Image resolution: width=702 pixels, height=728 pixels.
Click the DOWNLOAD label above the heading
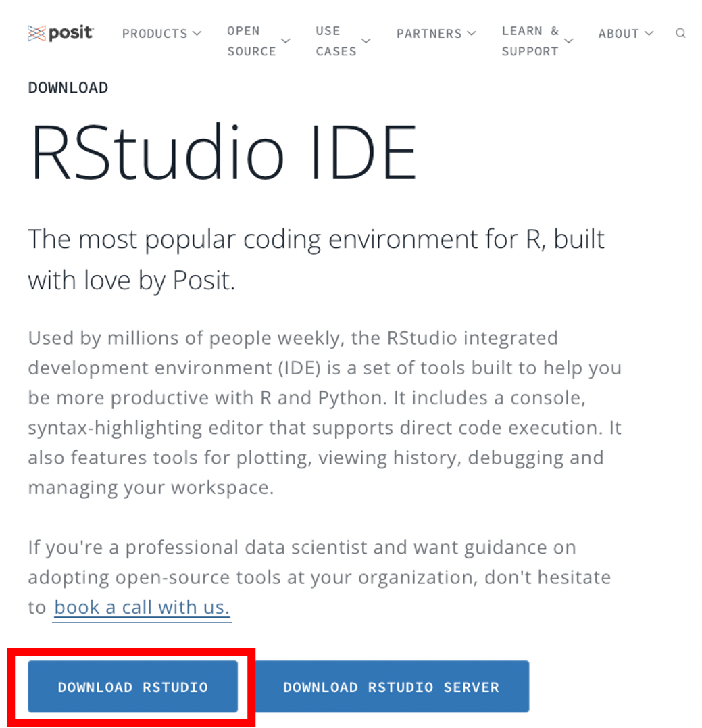(68, 88)
